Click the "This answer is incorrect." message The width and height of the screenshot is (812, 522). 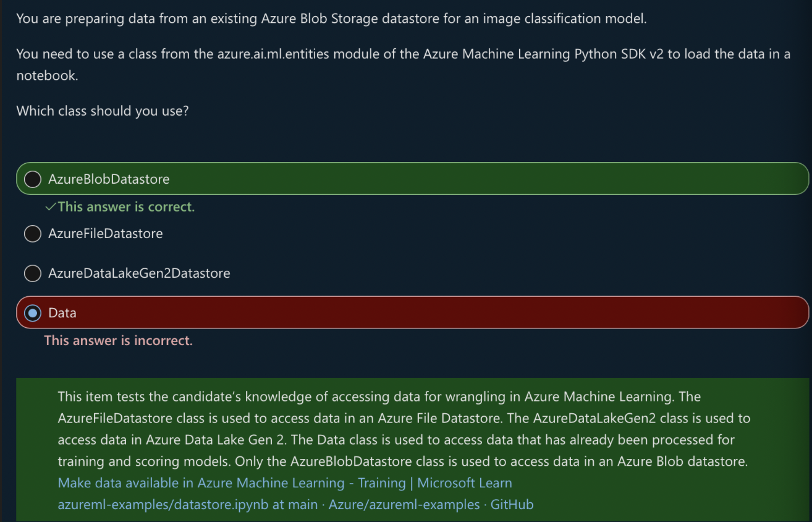pyautogui.click(x=119, y=341)
